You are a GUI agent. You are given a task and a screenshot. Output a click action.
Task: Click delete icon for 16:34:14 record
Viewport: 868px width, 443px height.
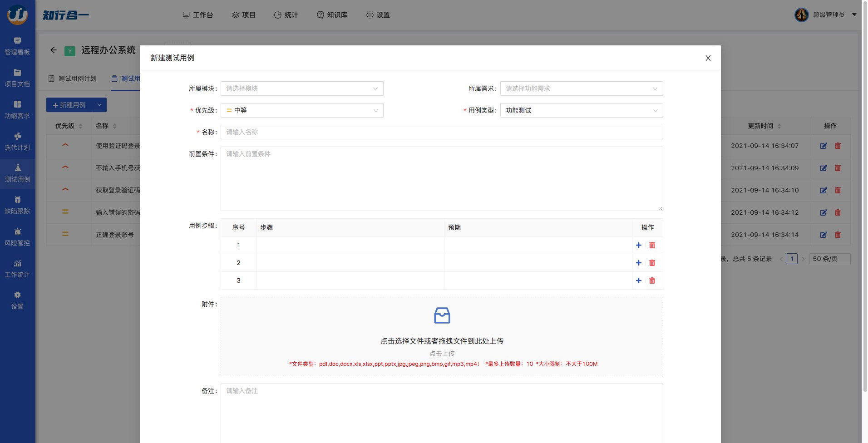[838, 235]
